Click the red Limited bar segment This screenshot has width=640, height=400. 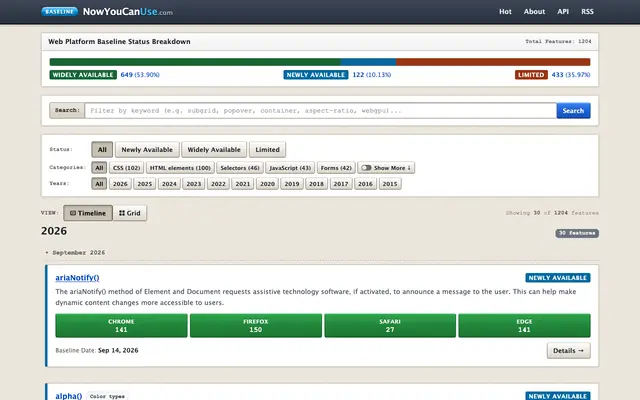(x=493, y=62)
